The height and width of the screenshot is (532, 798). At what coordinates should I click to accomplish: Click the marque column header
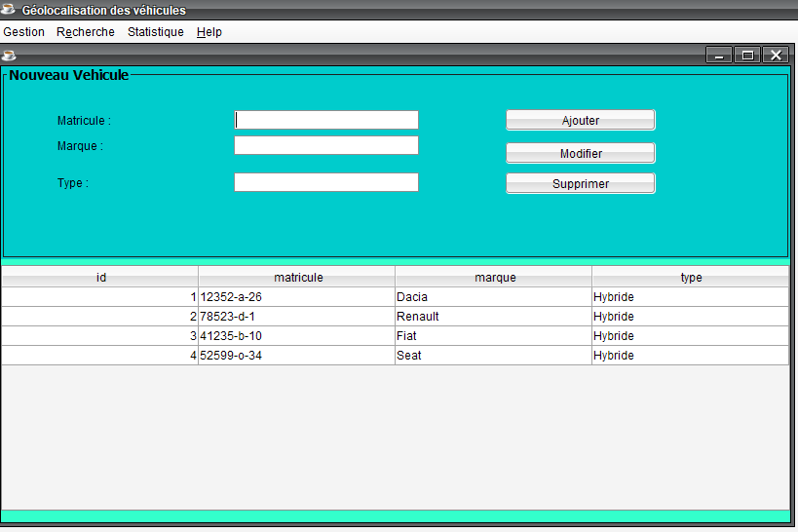(x=494, y=277)
